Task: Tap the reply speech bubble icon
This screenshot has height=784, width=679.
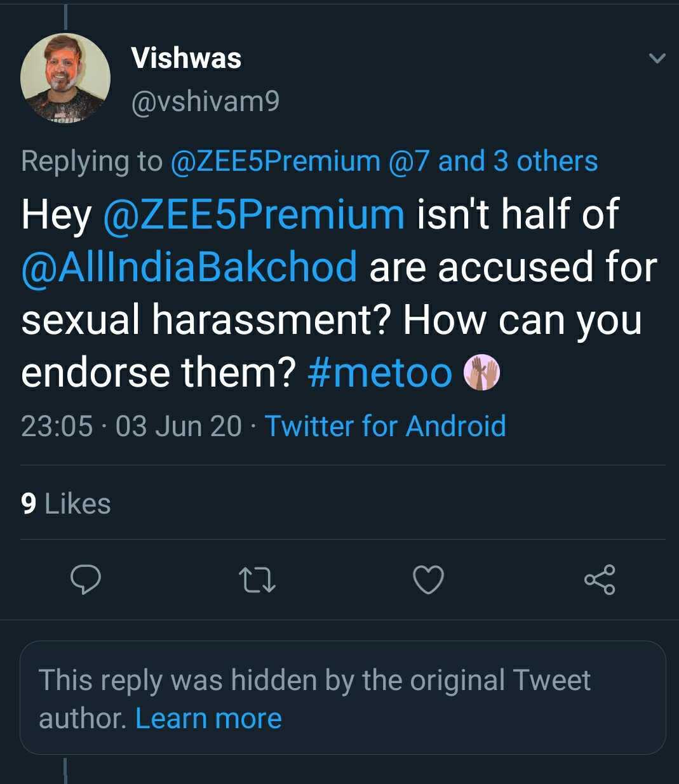Action: click(x=85, y=579)
